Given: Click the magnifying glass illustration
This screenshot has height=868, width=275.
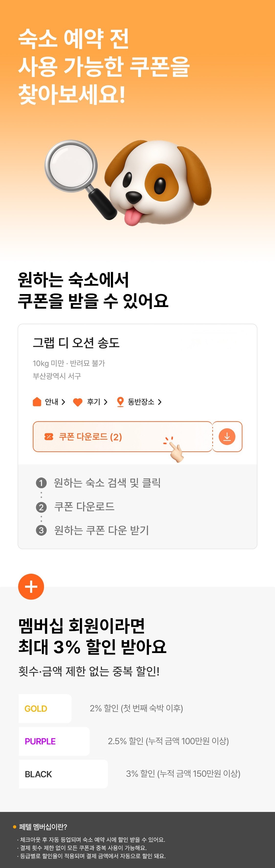Looking at the screenshot, I should click(80, 179).
